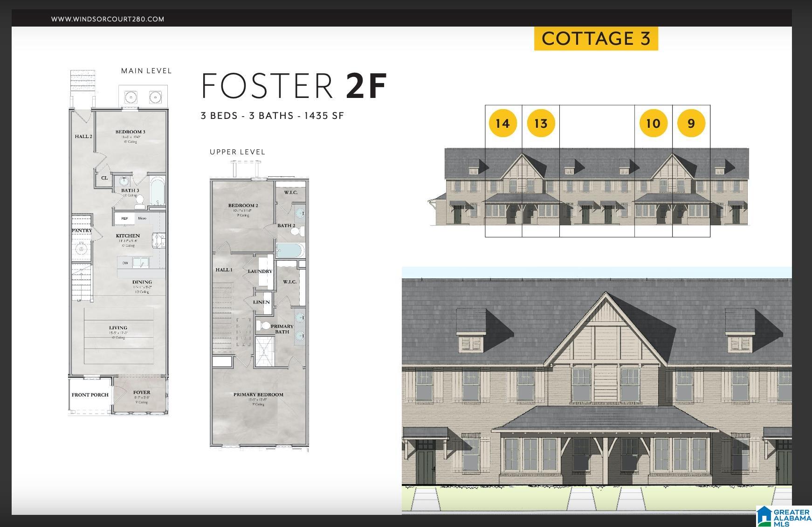Screen dimensions: 812x527
Task: Click the Bedroom 3 room label
Action: point(131,132)
